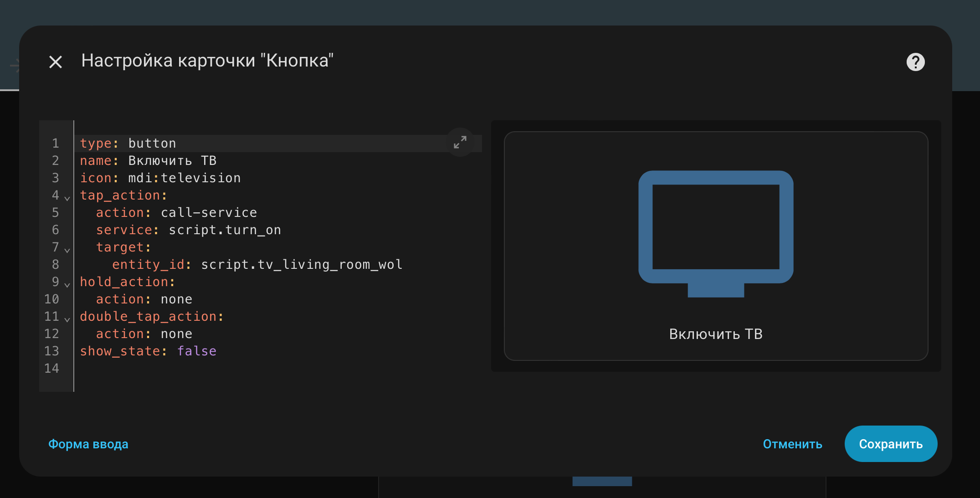Click on the entity_id script line
This screenshot has height=498, width=980.
pos(301,264)
